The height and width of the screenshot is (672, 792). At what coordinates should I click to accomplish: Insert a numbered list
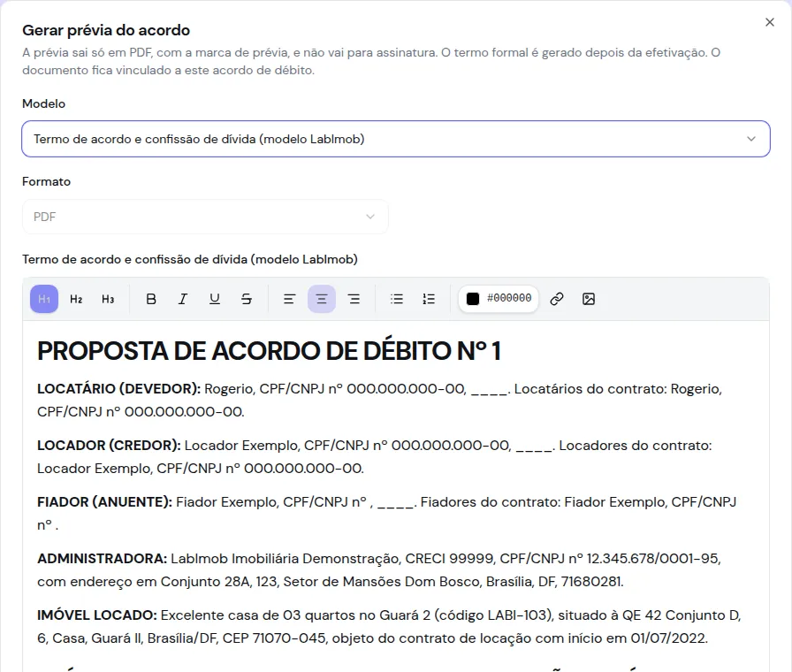coord(429,299)
